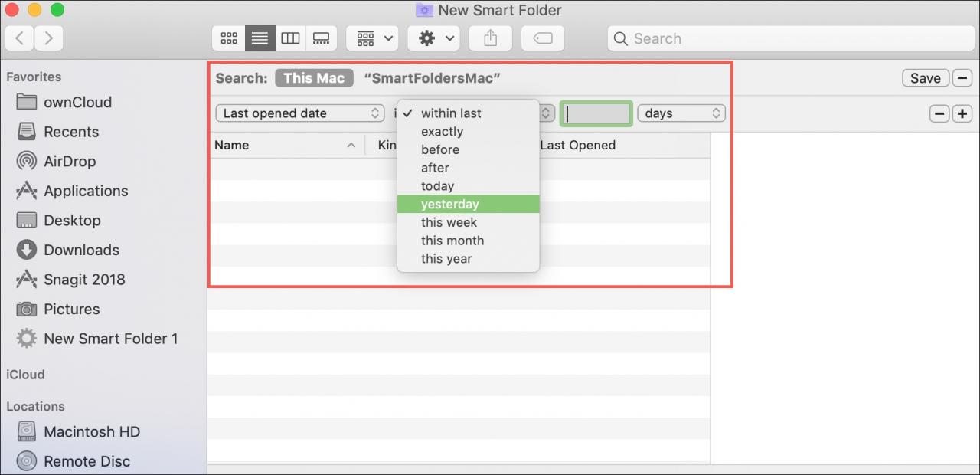Click the number of days input field
This screenshot has width=980, height=475.
click(x=596, y=113)
